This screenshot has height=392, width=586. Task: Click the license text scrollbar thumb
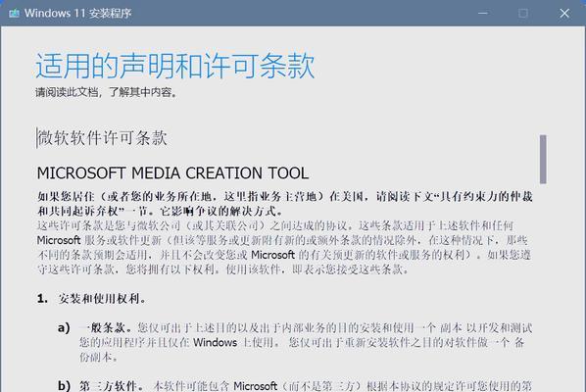[543, 159]
